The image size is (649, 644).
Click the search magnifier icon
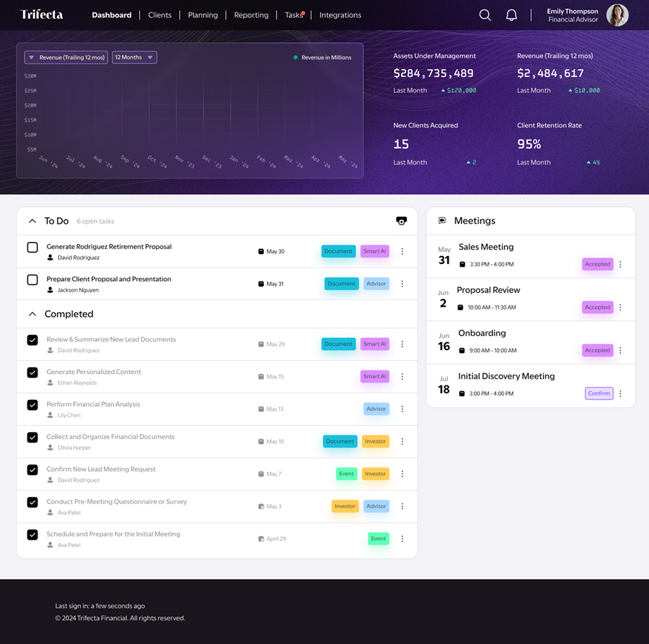coord(485,15)
